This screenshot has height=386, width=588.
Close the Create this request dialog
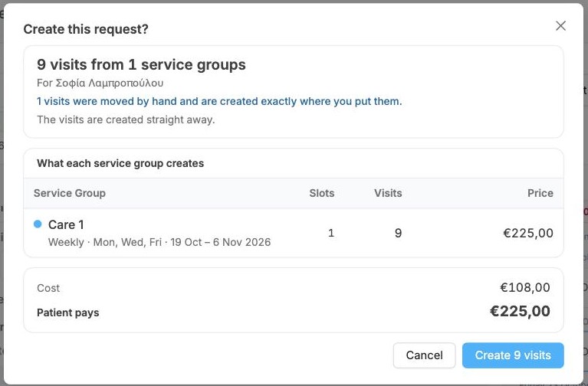point(560,26)
